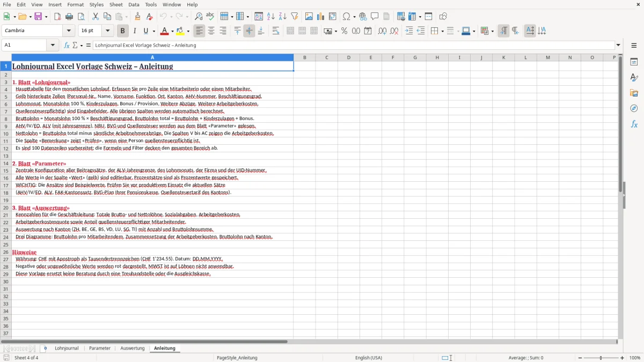Screen dimensions: 644x362
Task: Open the font size 16 pt dropdown
Action: coord(107,31)
